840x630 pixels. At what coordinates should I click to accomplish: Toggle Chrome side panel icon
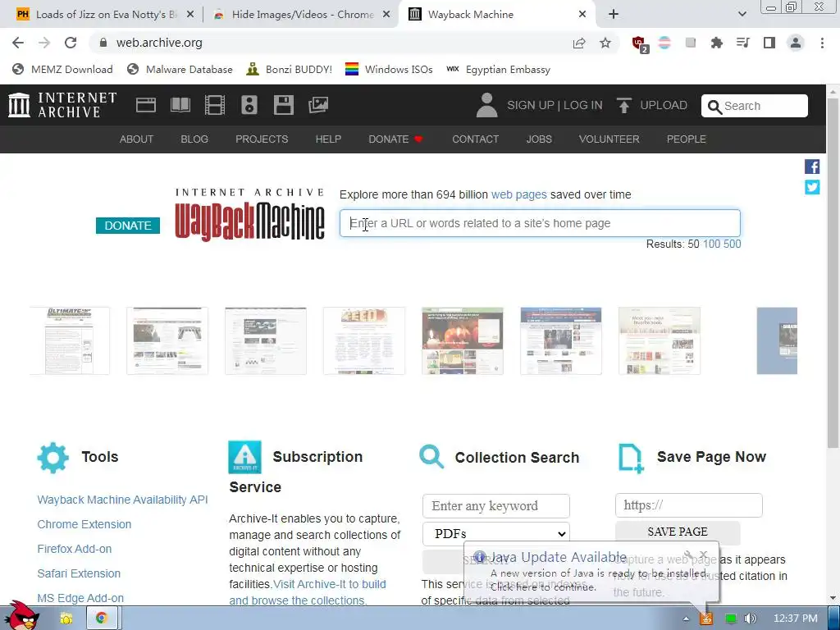click(x=769, y=43)
